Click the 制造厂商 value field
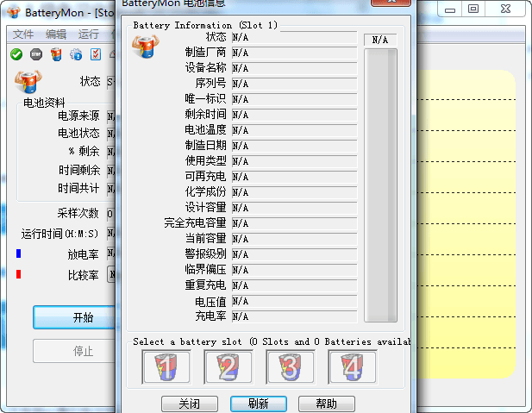The image size is (532, 413). point(295,53)
